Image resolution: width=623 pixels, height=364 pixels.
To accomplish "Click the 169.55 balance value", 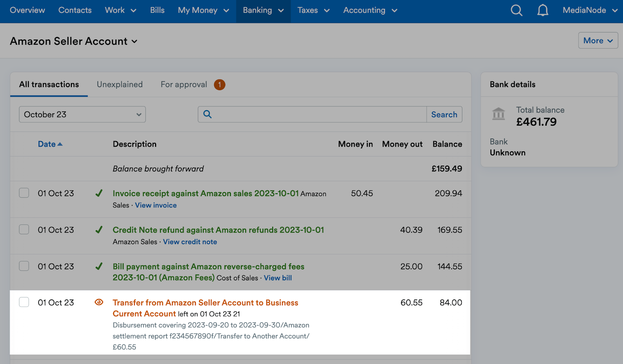I will tap(450, 230).
